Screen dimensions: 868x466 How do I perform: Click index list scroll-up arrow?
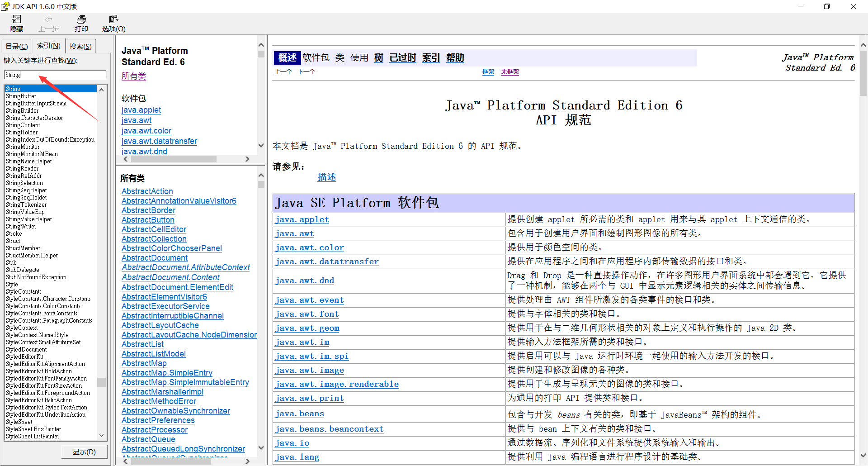tap(102, 90)
